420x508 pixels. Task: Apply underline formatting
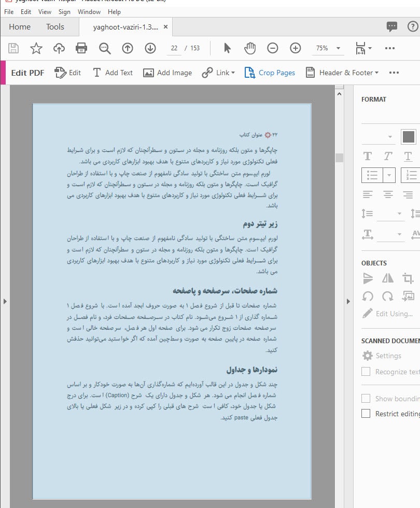point(408,156)
